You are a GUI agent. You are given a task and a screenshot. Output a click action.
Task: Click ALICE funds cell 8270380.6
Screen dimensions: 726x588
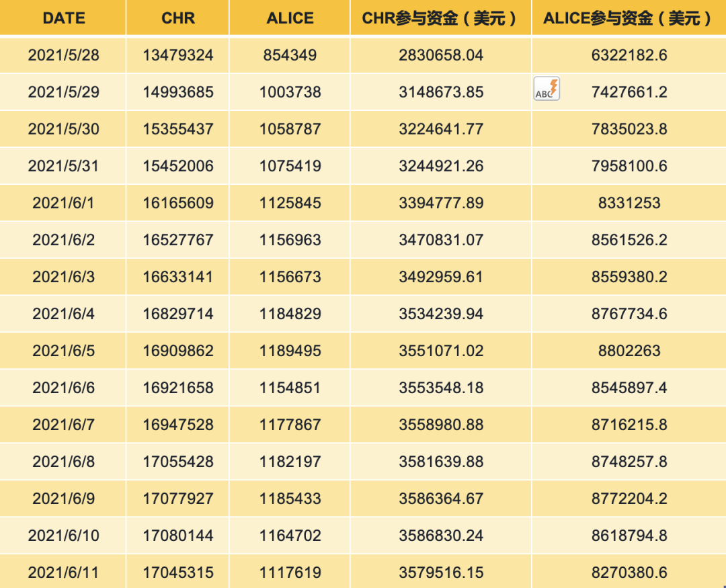(629, 573)
